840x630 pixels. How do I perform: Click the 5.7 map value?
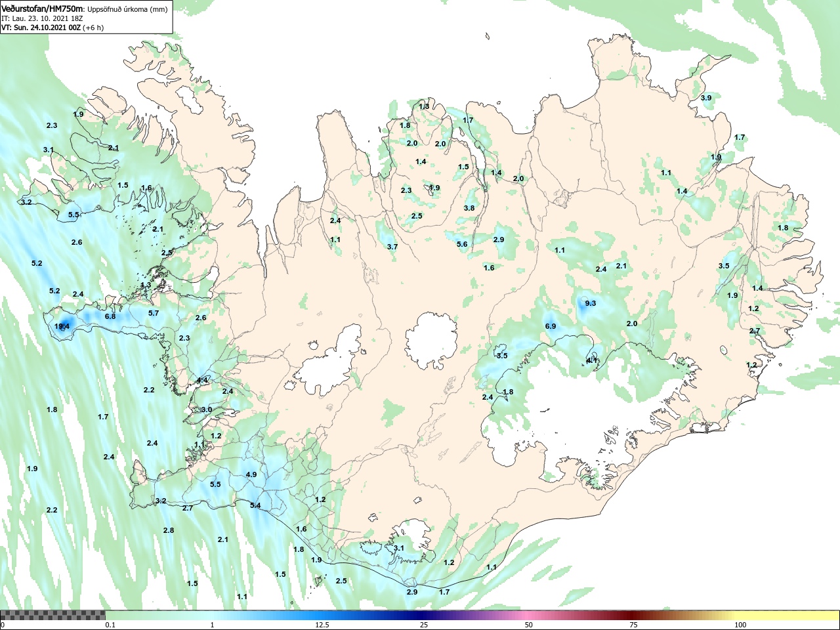(154, 313)
